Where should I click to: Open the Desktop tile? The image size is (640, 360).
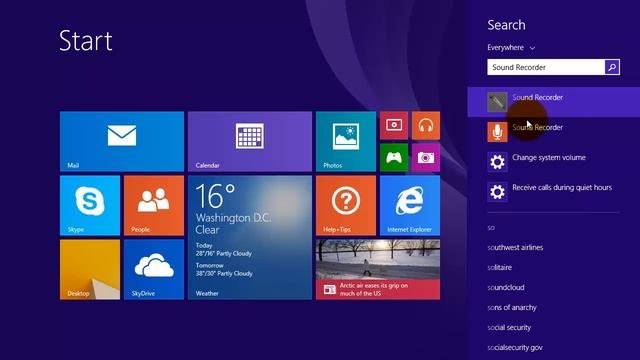pos(90,269)
